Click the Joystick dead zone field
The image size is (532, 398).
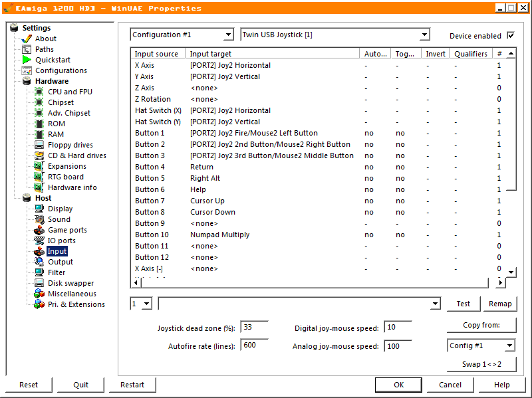click(x=254, y=327)
